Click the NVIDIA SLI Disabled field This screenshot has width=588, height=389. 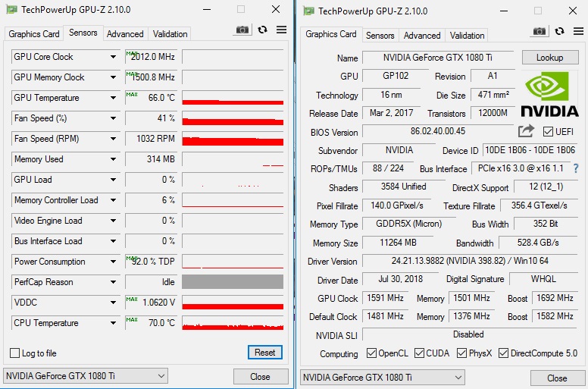(470, 334)
